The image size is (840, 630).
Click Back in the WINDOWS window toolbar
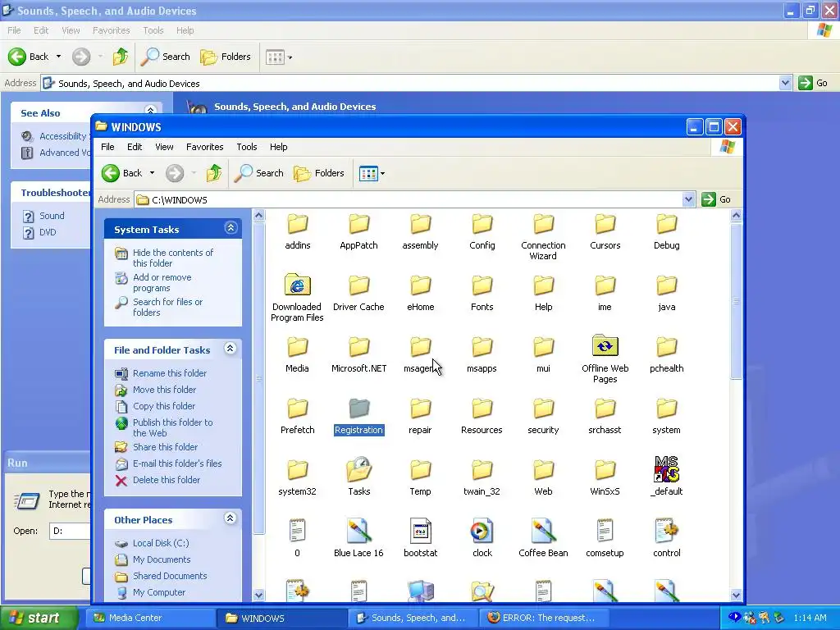(x=123, y=173)
